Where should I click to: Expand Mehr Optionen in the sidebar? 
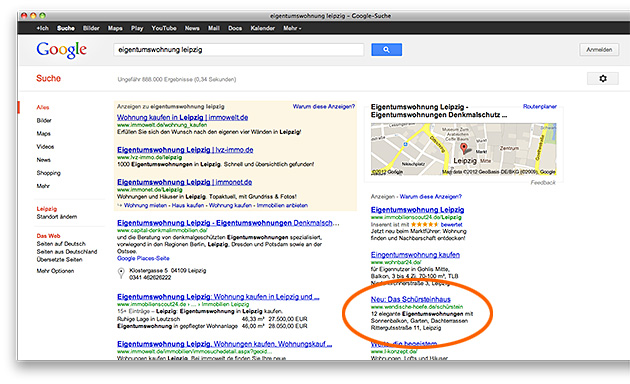(55, 271)
